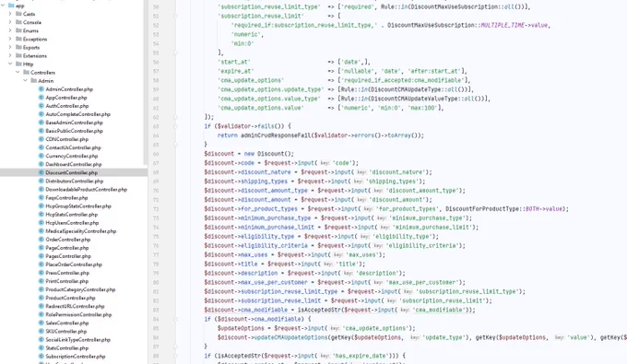Click the folder icon of the Extensions directory
The height and width of the screenshot is (364, 627).
click(x=18, y=56)
